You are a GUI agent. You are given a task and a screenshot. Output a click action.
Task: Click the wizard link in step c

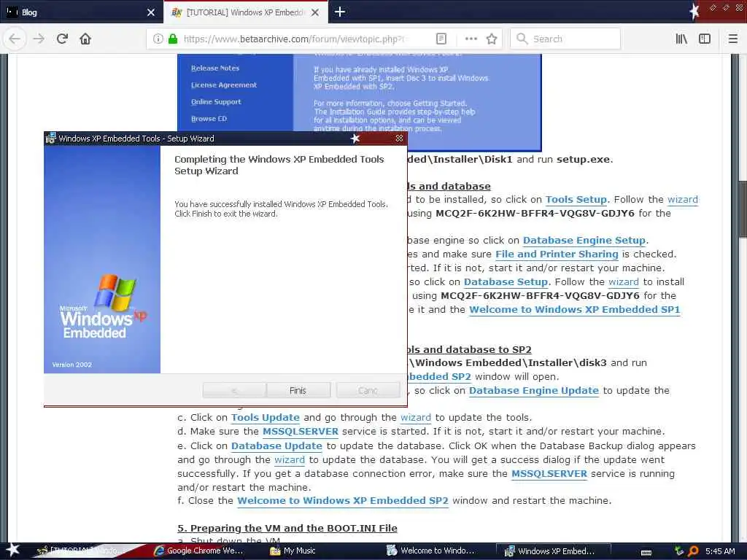click(415, 418)
